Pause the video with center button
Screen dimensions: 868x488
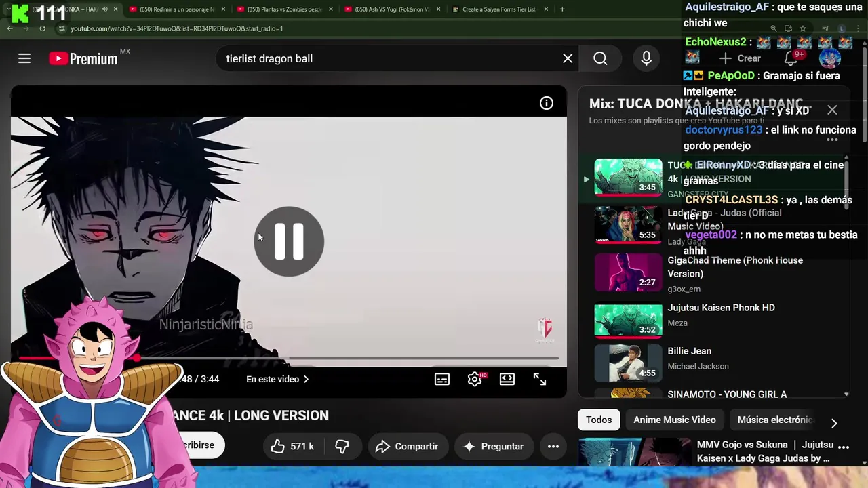click(x=289, y=241)
